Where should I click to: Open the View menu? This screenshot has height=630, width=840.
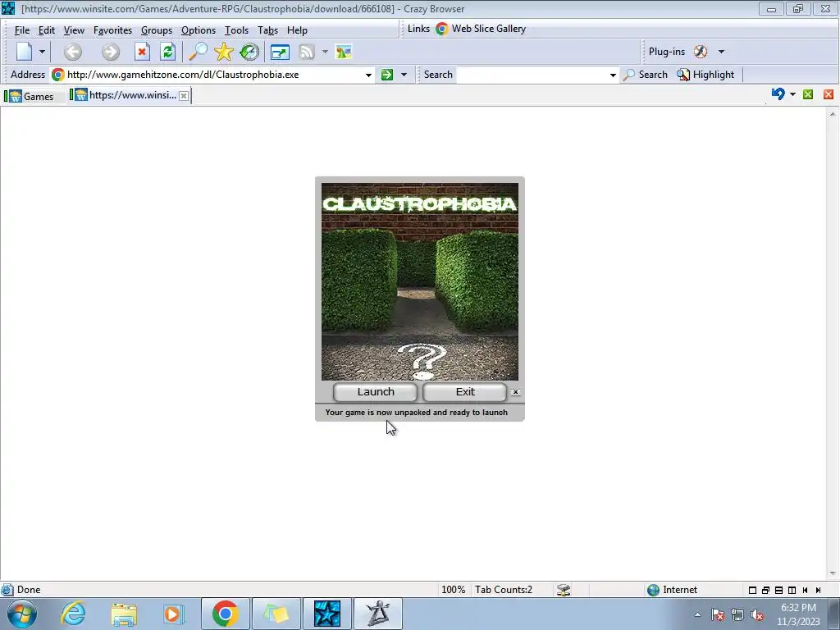click(x=74, y=30)
